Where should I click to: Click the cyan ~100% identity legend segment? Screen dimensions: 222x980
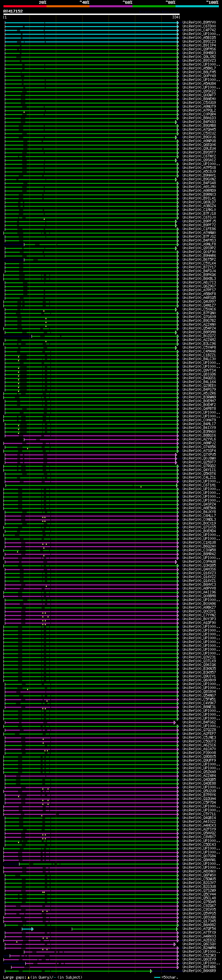(197, 6)
